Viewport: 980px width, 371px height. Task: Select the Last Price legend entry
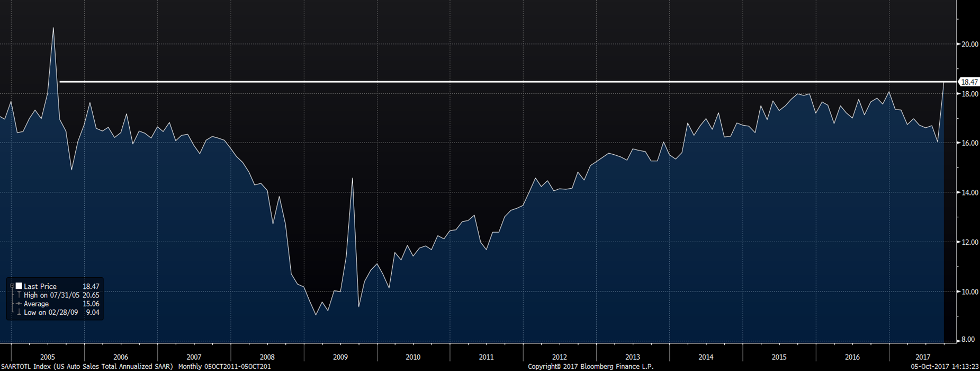(40, 286)
